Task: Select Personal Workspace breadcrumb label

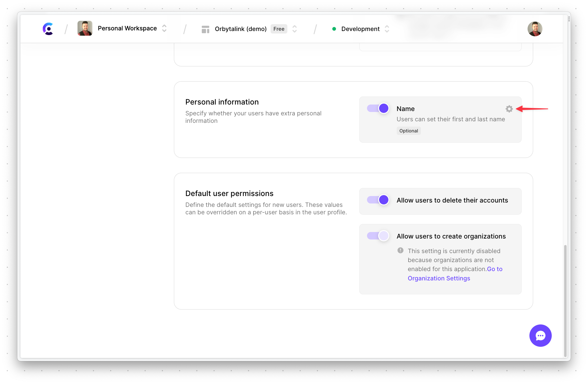Action: point(127,29)
